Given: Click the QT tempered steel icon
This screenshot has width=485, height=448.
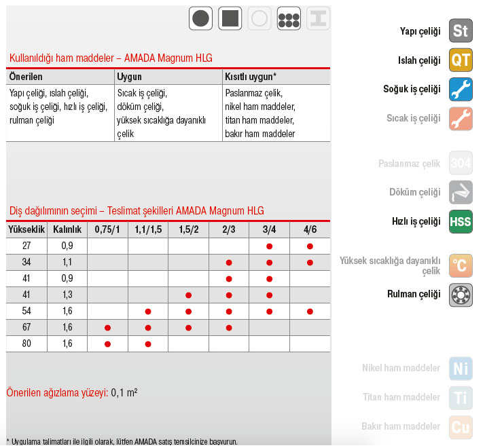Looking at the screenshot, I should tap(461, 60).
